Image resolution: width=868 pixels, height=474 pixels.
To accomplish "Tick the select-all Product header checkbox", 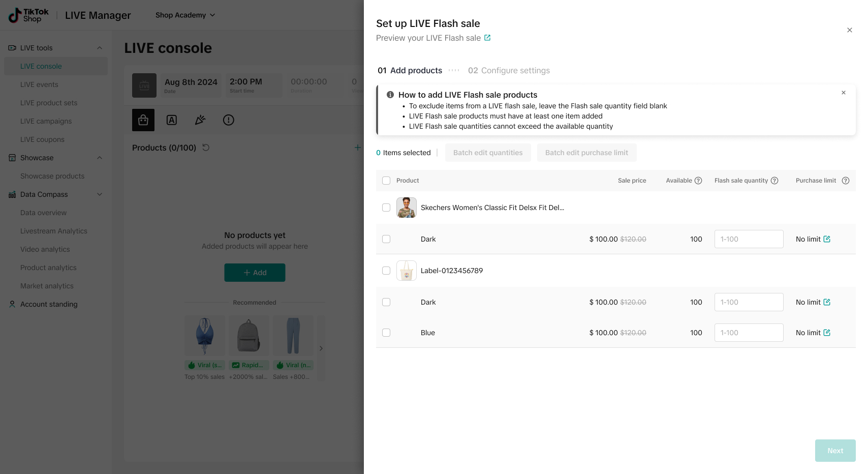I will tap(386, 181).
